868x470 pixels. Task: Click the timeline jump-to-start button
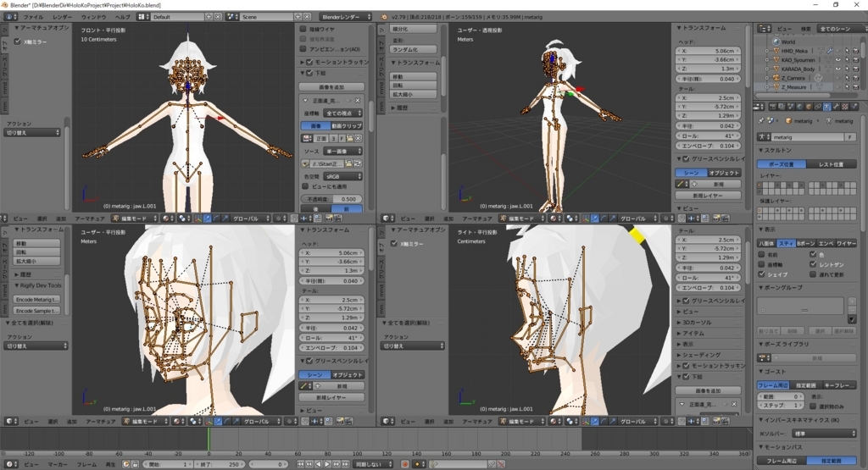click(x=300, y=464)
